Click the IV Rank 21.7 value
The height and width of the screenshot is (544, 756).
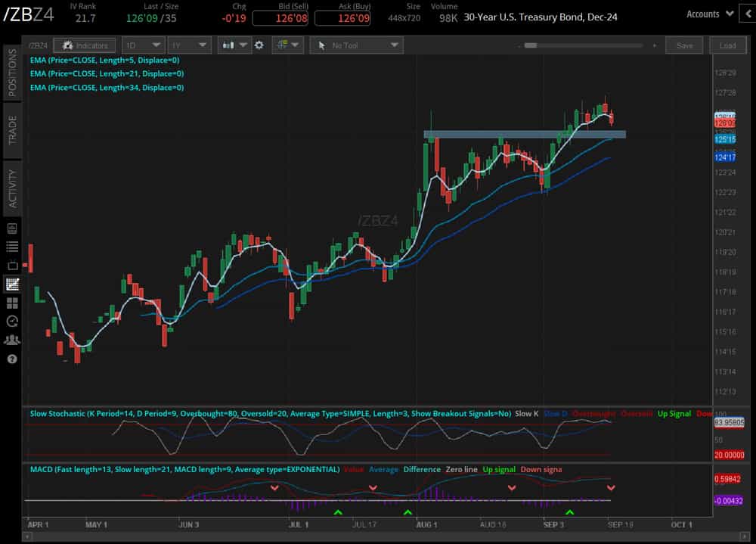pos(85,18)
